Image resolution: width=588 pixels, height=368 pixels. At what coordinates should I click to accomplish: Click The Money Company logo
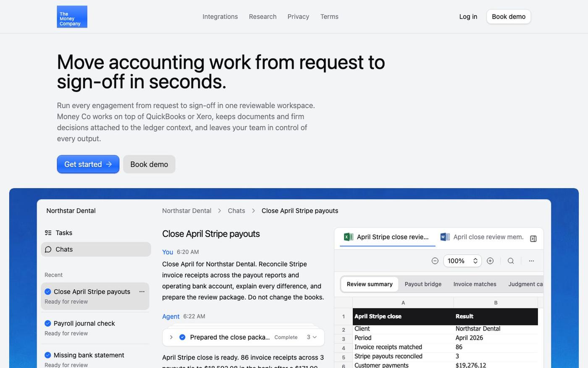72,17
